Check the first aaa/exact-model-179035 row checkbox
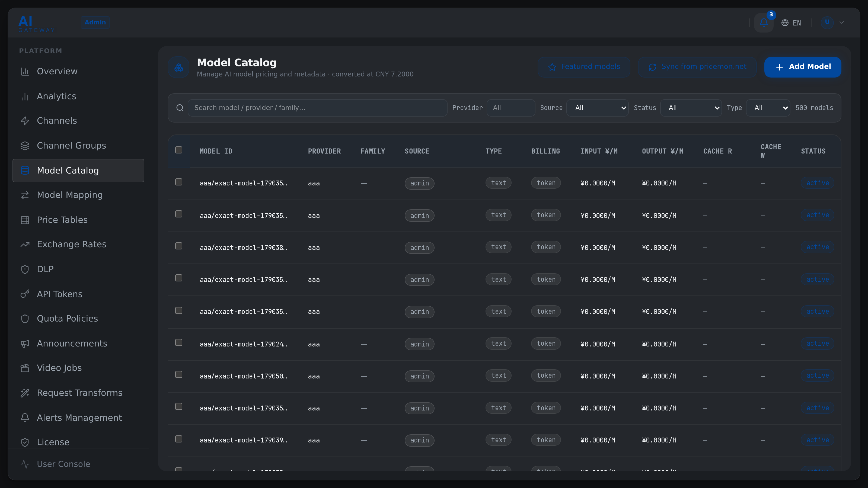This screenshot has height=488, width=868. tap(179, 182)
